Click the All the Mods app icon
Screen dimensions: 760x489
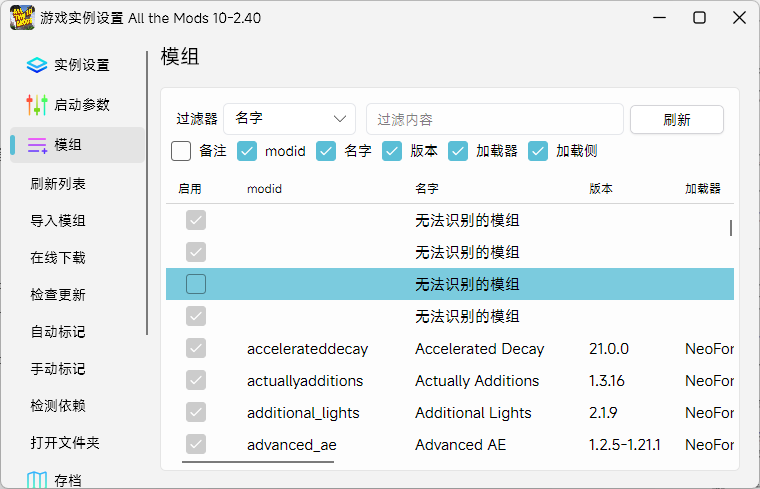(22, 17)
